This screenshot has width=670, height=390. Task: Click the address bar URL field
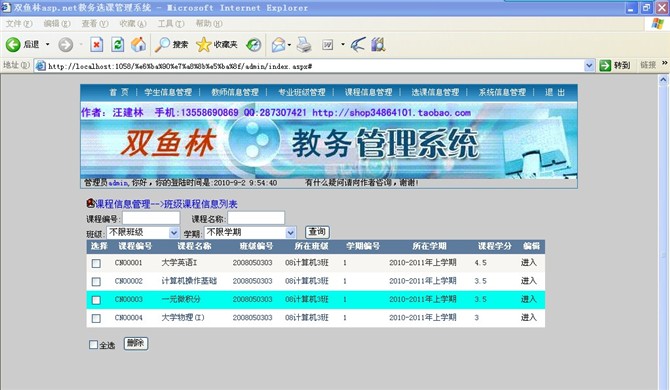coord(315,66)
